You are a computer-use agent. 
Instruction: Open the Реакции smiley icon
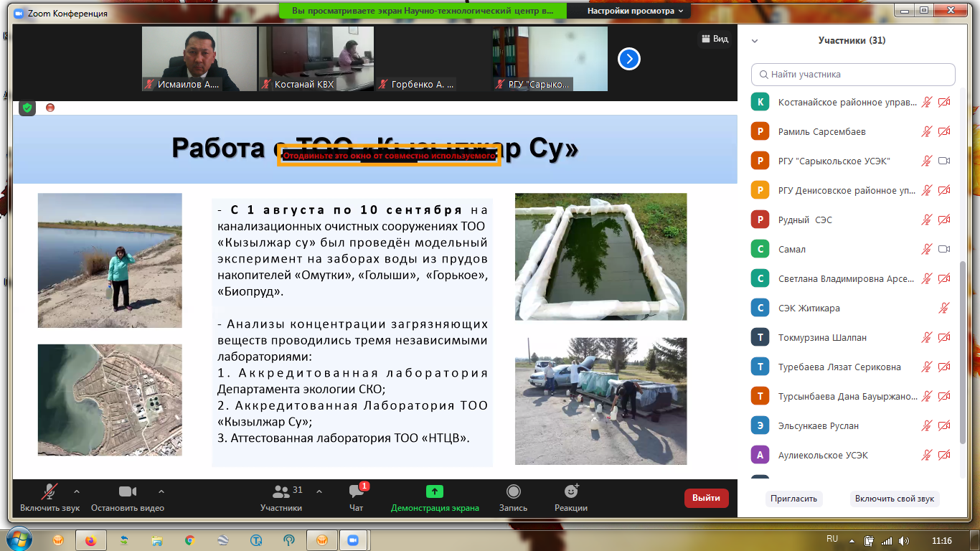(x=571, y=491)
